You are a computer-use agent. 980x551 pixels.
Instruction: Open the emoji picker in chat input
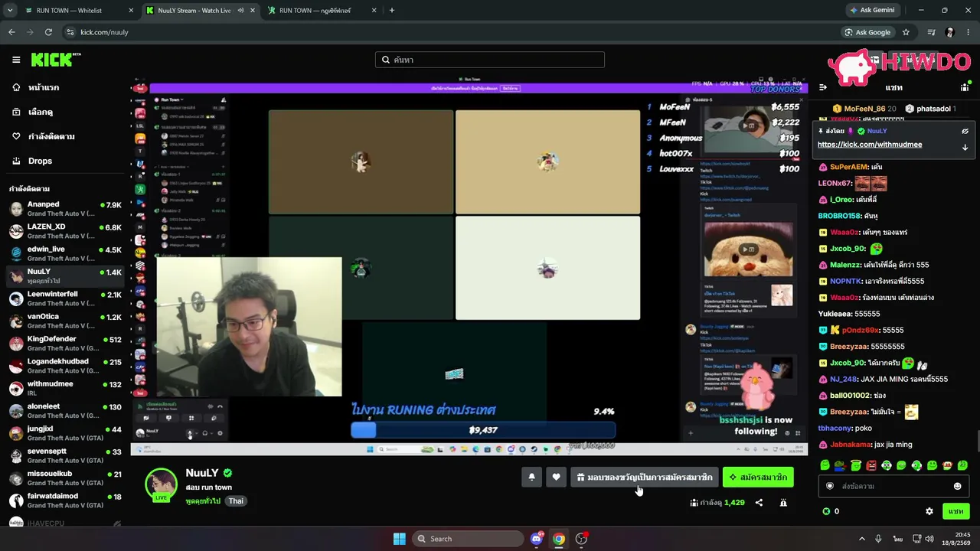pyautogui.click(x=957, y=486)
